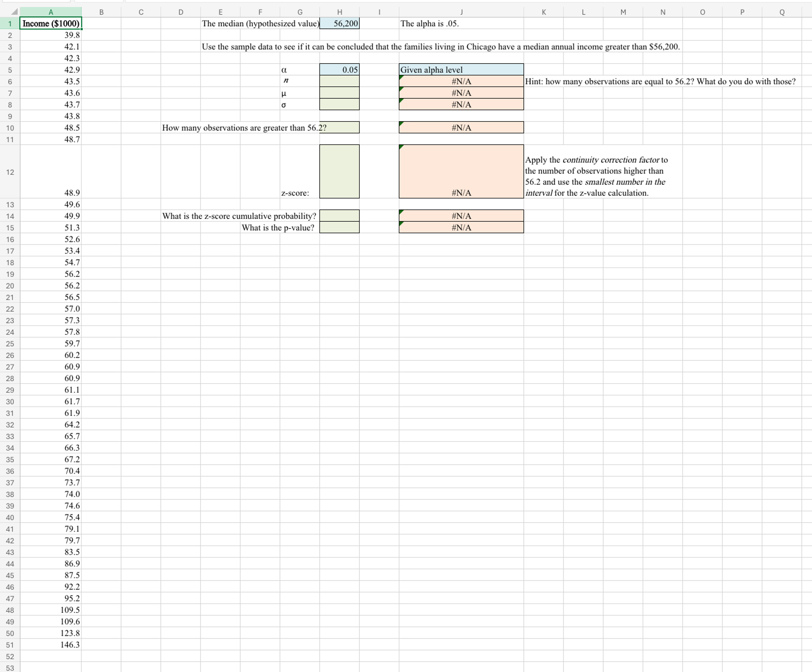Click the income value 56.5
Viewport: 812px width, 672px height.
click(x=51, y=297)
